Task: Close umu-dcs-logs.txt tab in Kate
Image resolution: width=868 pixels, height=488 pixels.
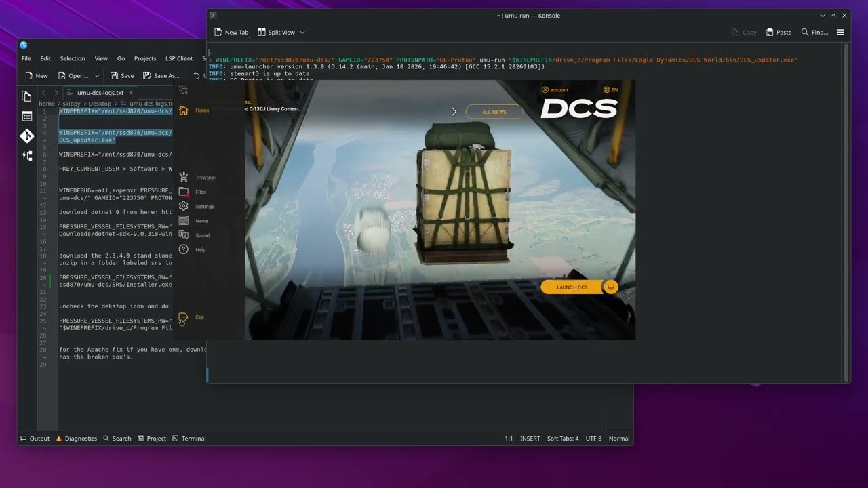Action: click(131, 93)
